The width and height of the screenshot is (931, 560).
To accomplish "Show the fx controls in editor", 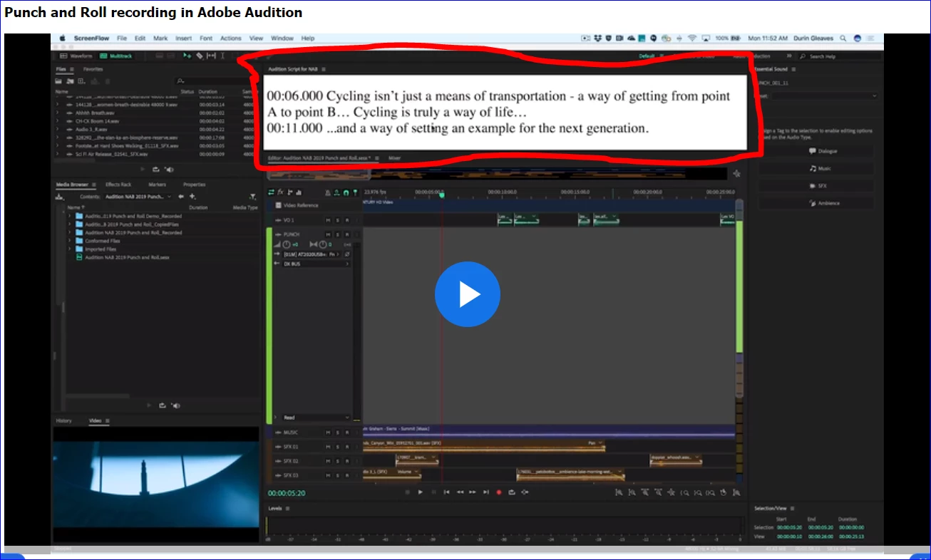I will 280,192.
